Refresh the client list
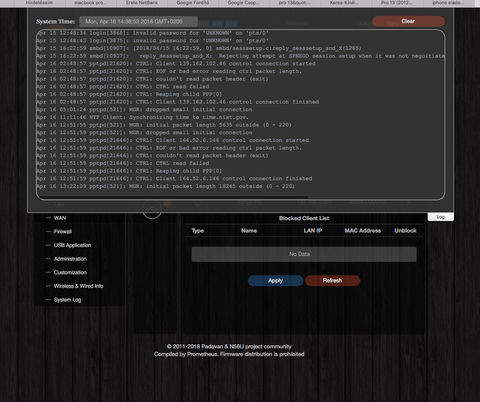 pos(332,281)
